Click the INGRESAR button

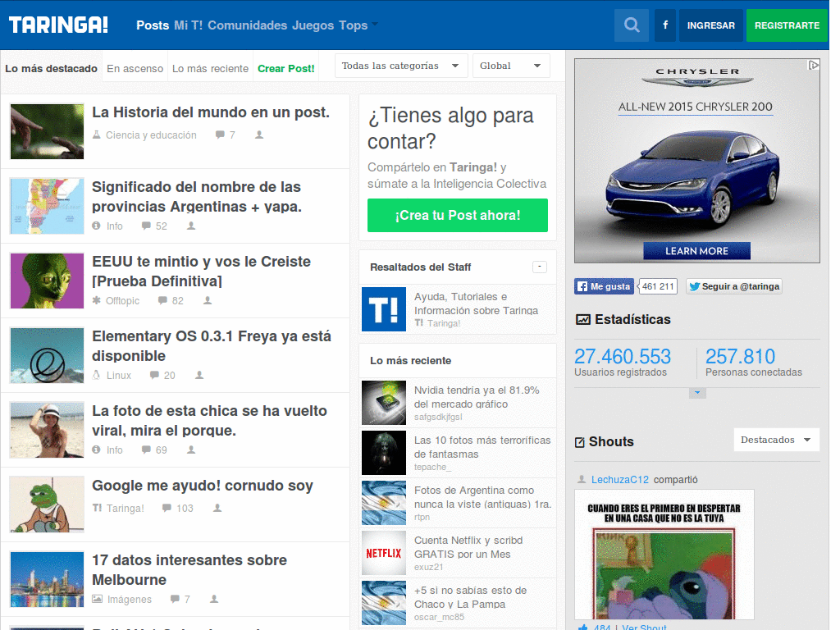coord(711,25)
